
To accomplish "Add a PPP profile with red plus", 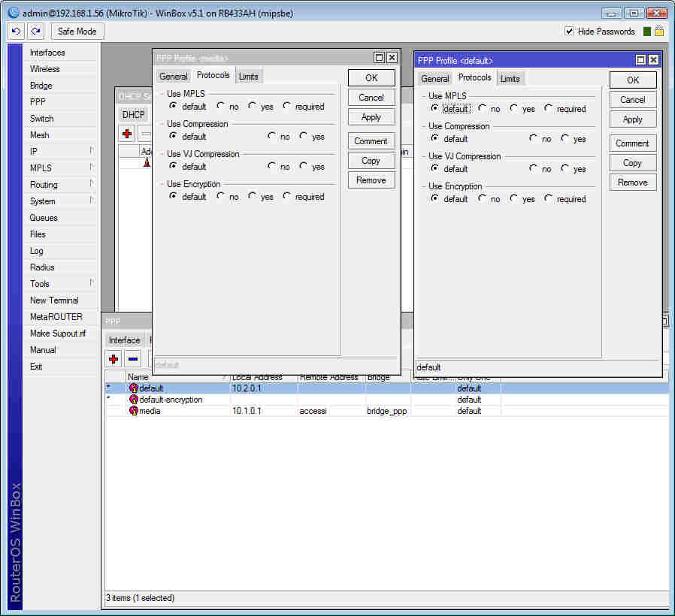I will pyautogui.click(x=114, y=359).
